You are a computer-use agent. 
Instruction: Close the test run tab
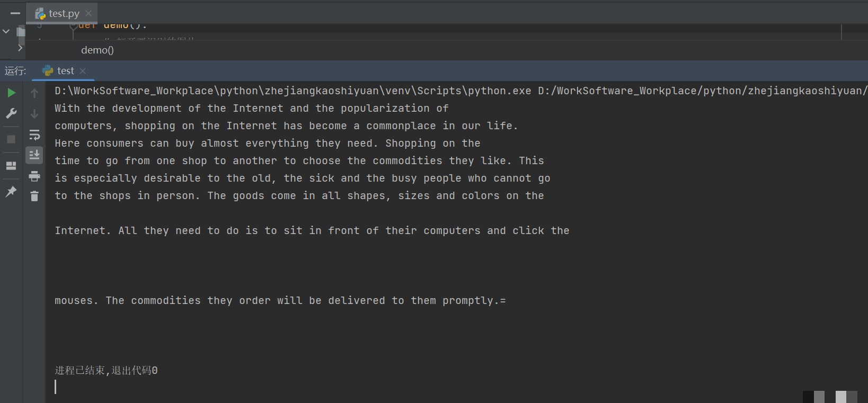[x=83, y=71]
